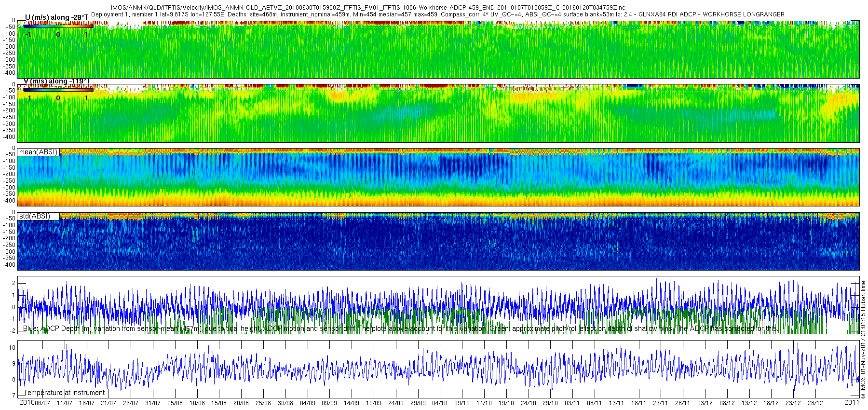Click the '14/10' date tick label
The image size is (868, 410).
484,403
